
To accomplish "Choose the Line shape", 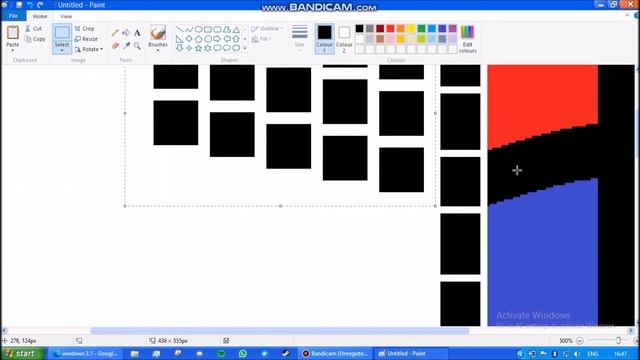I will [x=179, y=29].
